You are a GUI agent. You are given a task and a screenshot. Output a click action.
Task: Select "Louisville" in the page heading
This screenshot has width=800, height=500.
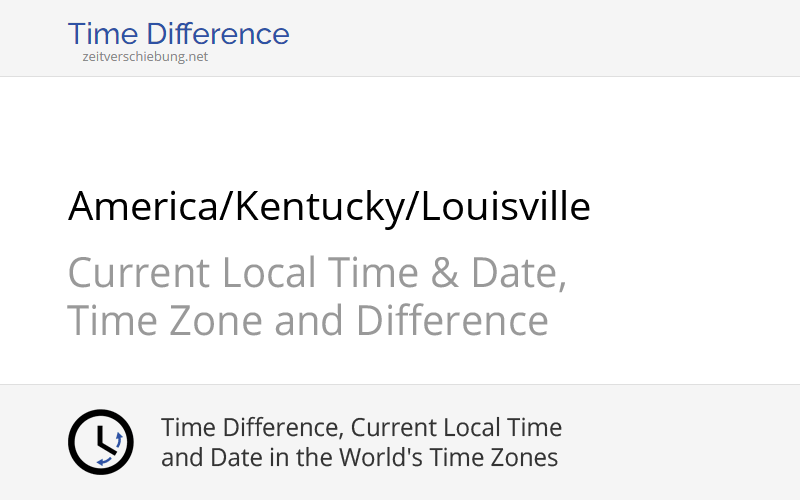coord(505,207)
